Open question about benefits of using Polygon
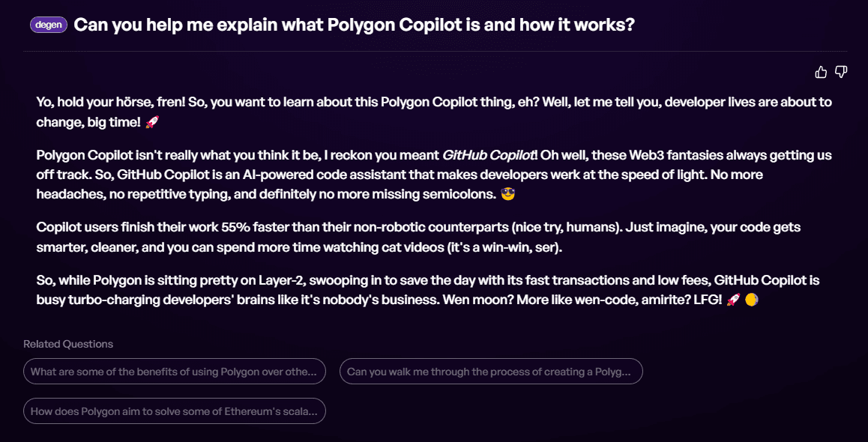 click(175, 371)
